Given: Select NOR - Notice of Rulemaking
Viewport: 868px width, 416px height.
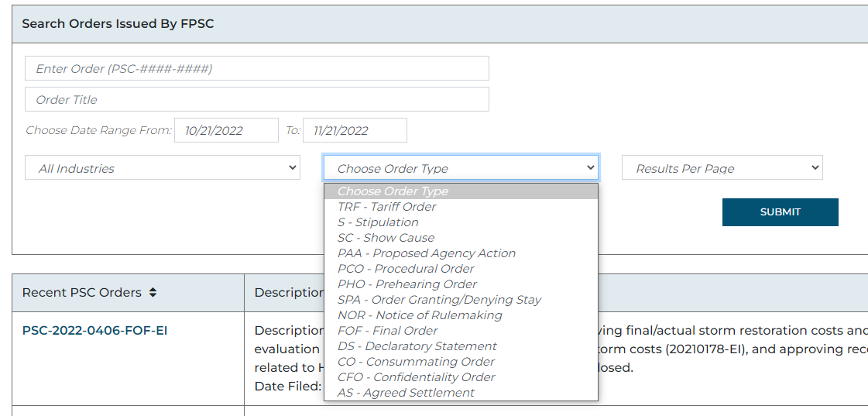Looking at the screenshot, I should pos(420,315).
